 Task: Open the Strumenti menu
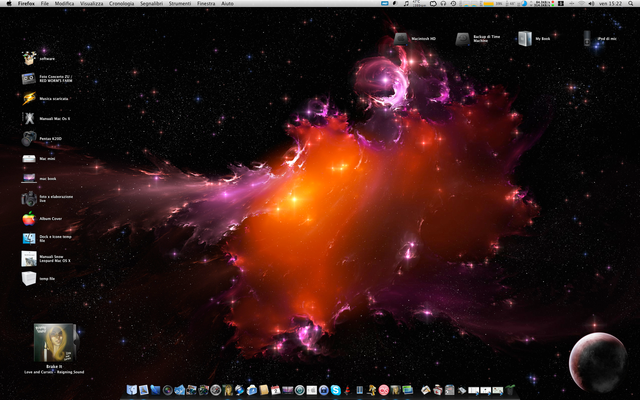[182, 4]
